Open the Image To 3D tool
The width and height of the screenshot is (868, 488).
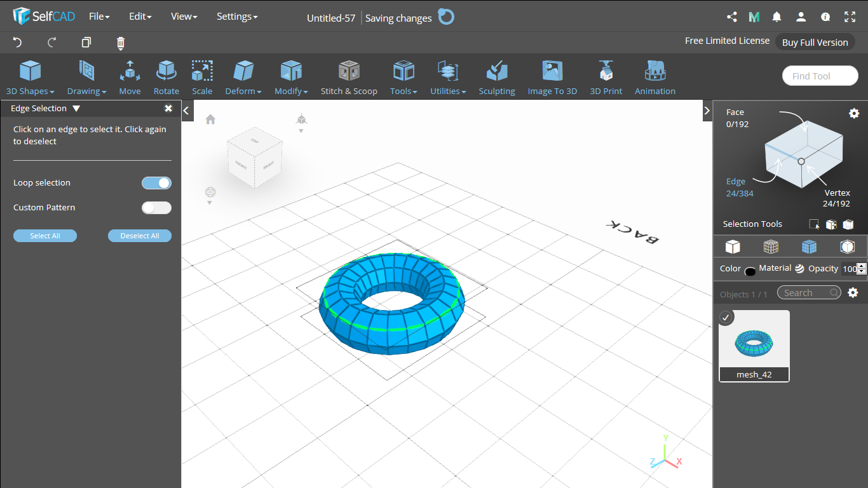pos(552,78)
